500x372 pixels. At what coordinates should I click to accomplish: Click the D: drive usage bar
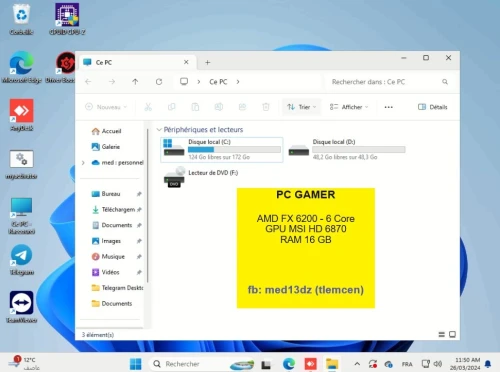tap(359, 150)
